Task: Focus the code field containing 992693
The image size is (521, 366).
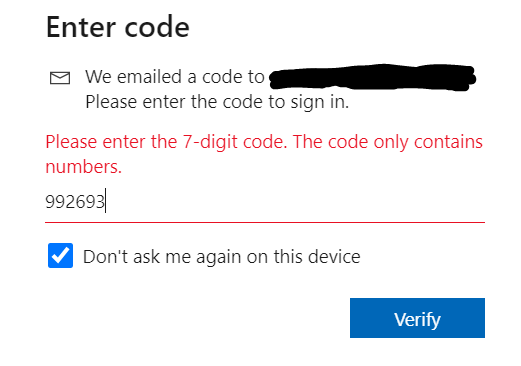Action: tap(265, 202)
